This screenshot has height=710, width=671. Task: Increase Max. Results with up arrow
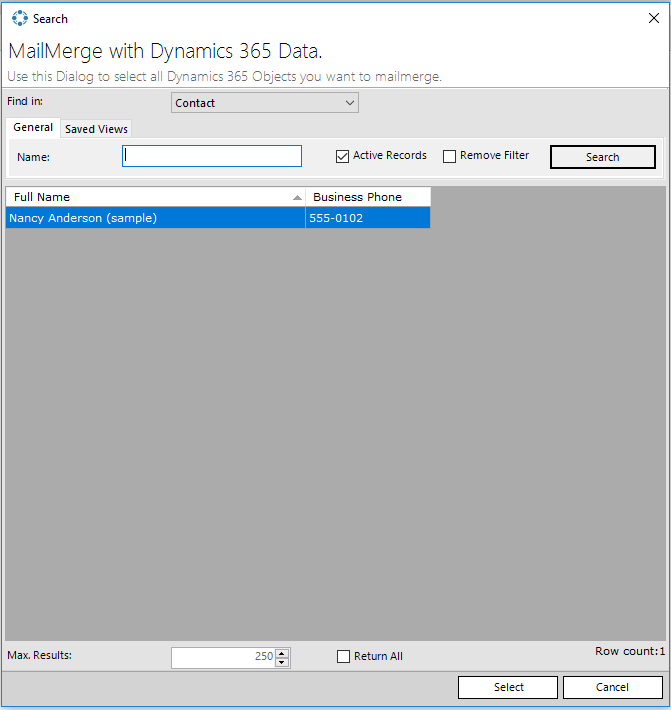pos(282,653)
